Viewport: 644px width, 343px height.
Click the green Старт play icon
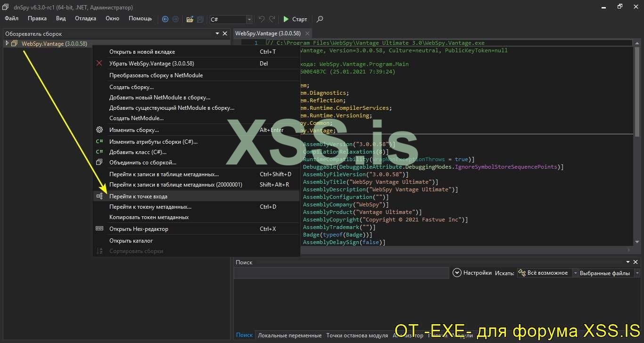click(x=286, y=19)
